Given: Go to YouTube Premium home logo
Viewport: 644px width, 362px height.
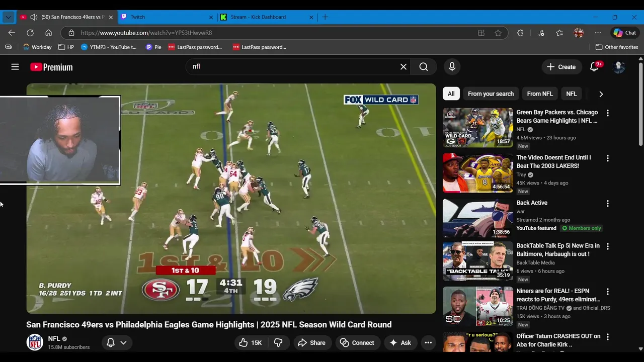Looking at the screenshot, I should (x=51, y=67).
